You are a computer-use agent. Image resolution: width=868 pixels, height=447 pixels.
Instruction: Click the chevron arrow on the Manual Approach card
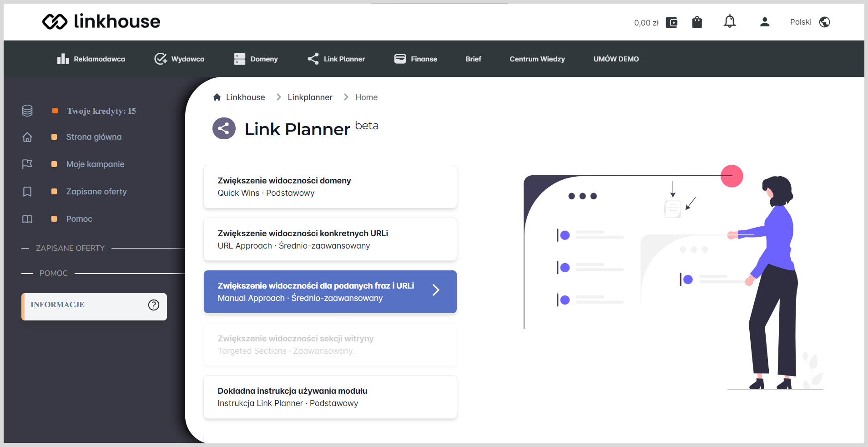436,290
